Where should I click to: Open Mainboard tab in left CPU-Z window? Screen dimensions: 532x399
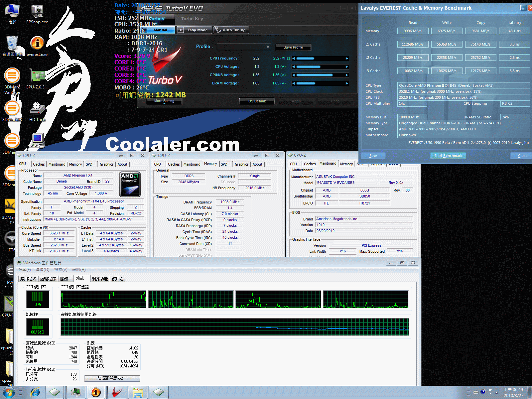57,164
